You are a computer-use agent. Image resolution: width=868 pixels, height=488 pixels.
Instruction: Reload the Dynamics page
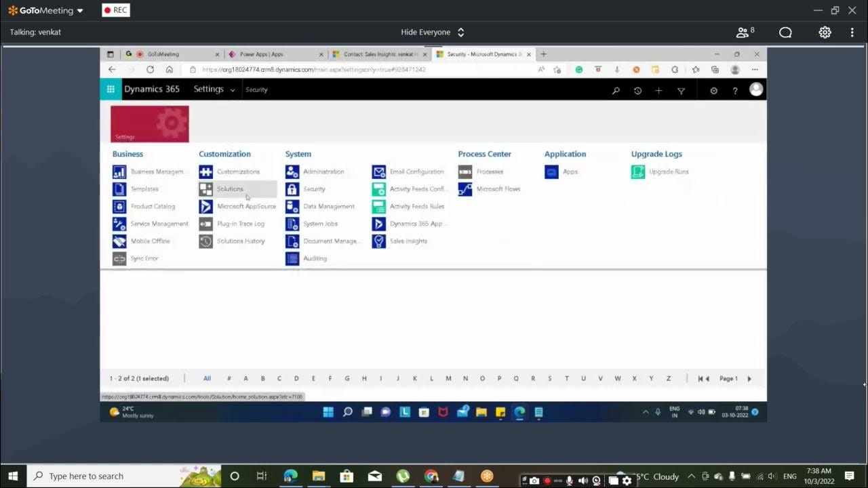tap(150, 69)
